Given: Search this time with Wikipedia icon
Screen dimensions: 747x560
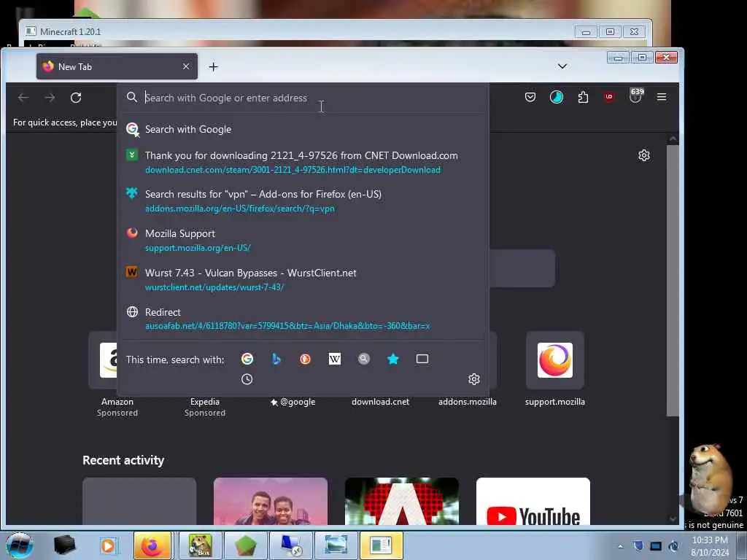Looking at the screenshot, I should [335, 359].
